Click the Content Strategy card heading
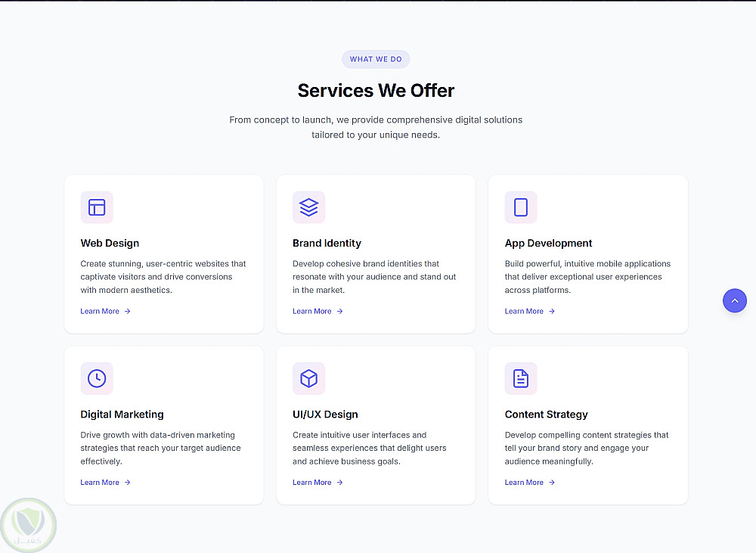 click(546, 415)
